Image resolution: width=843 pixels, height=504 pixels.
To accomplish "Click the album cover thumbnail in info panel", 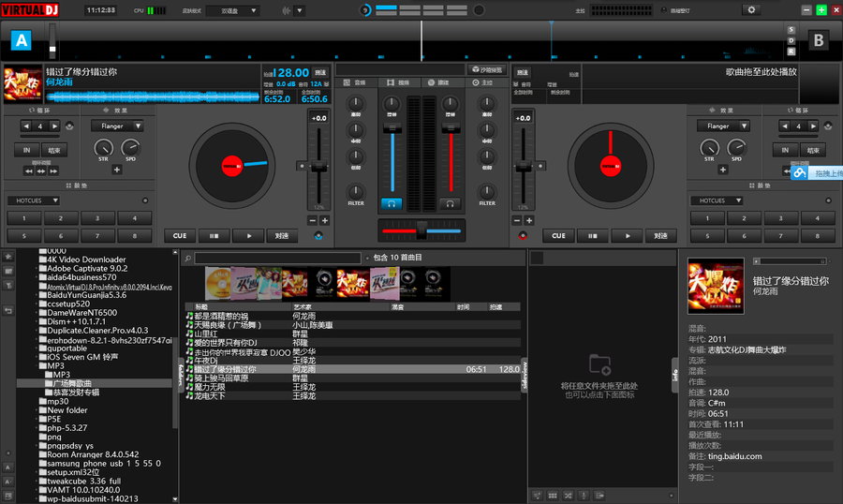I will coord(716,286).
